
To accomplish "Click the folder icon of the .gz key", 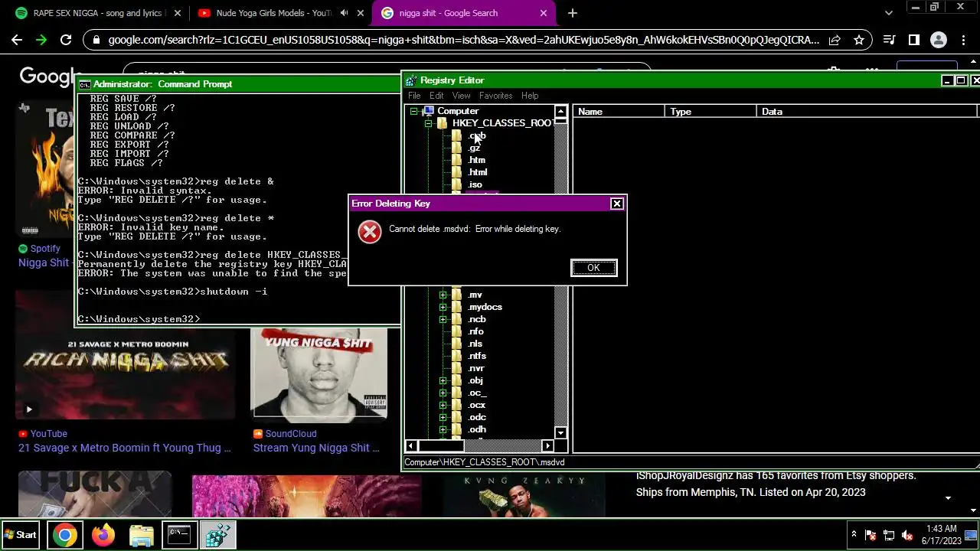I will [x=457, y=148].
